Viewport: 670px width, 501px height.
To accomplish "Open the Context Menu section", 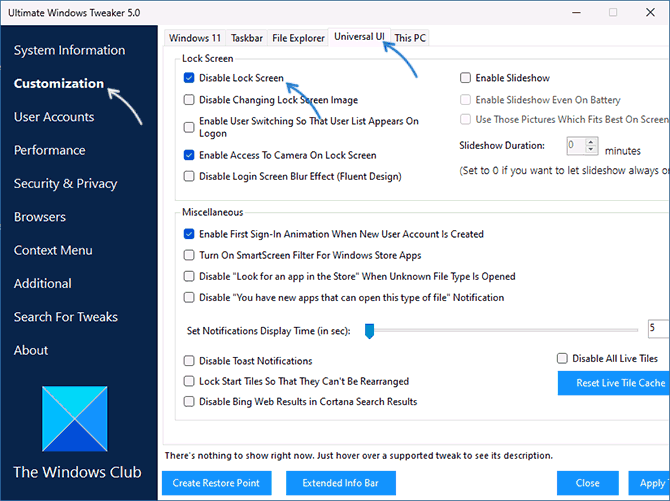I will [53, 250].
